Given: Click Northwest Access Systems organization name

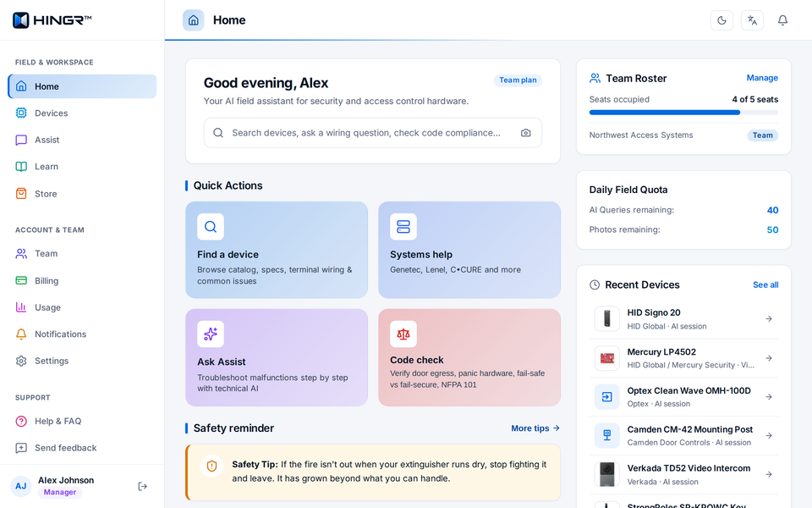Looking at the screenshot, I should tap(641, 135).
